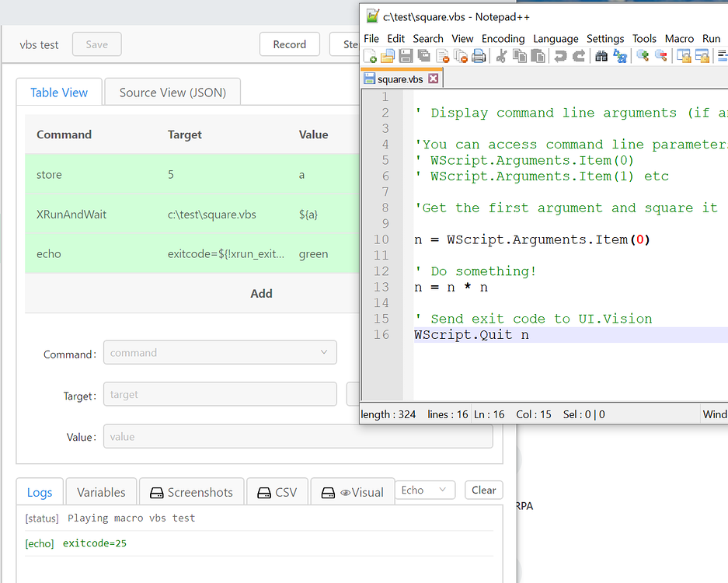This screenshot has height=583, width=728.
Task: Click the Record button
Action: click(x=289, y=44)
